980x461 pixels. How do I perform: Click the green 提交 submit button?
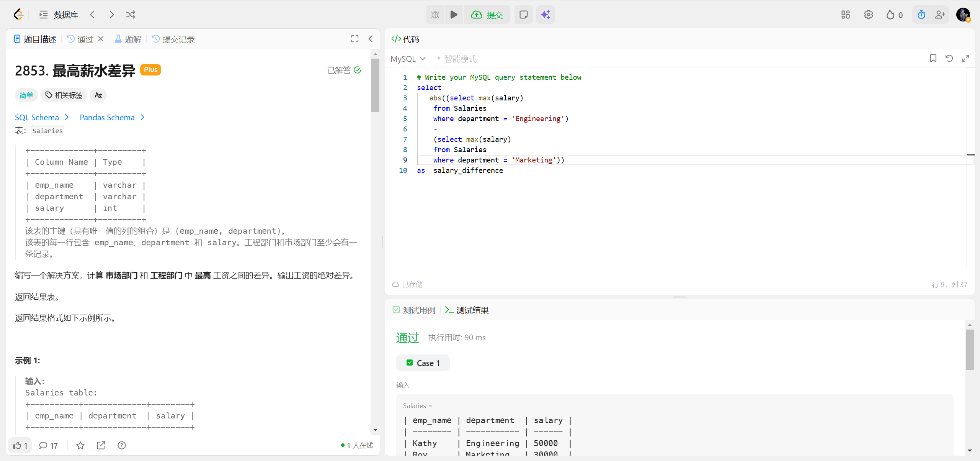tap(487, 15)
